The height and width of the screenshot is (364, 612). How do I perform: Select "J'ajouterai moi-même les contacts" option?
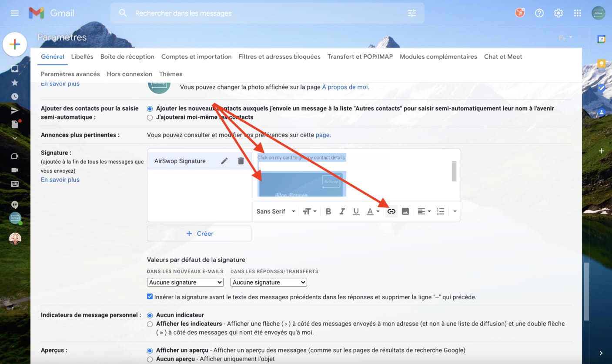(150, 117)
